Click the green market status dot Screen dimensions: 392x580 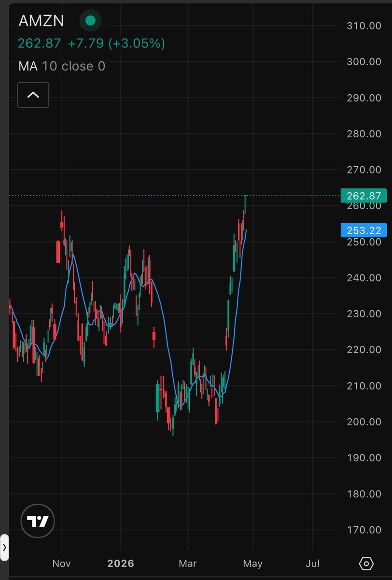90,21
